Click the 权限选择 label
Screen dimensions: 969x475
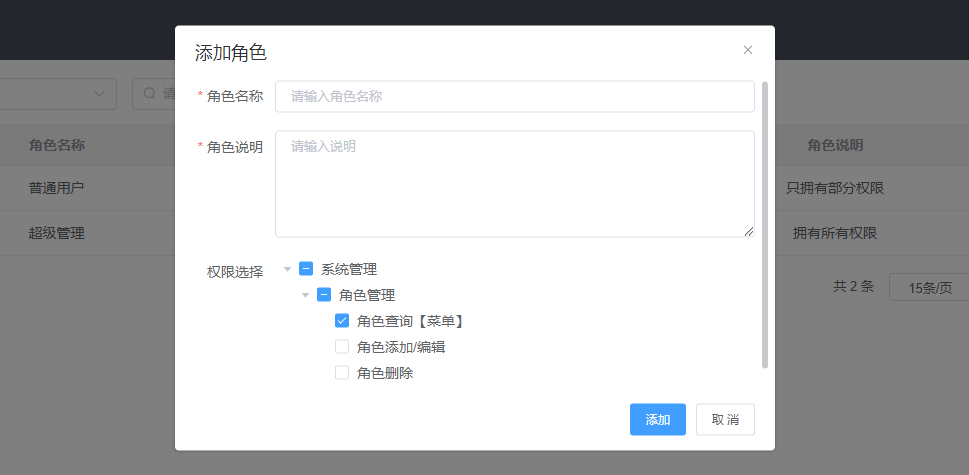tap(235, 272)
